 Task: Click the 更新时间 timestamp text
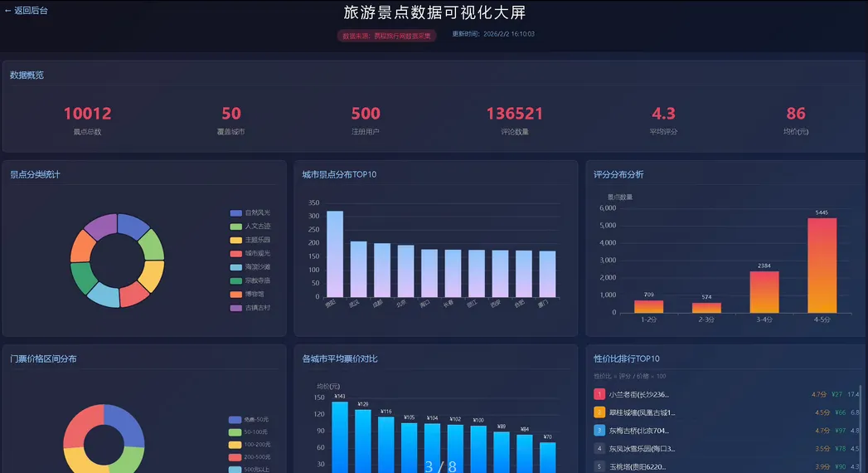(493, 34)
